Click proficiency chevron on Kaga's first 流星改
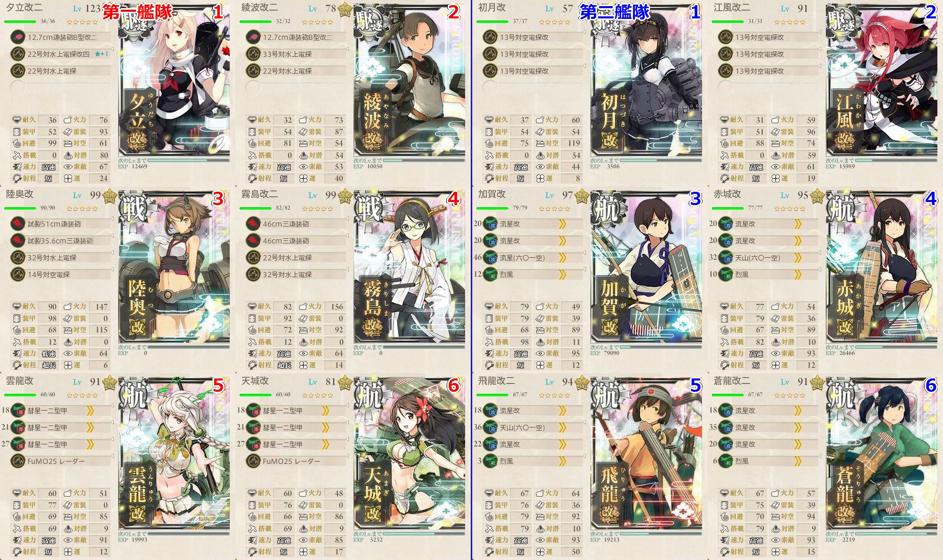The image size is (943, 560). coord(562,224)
